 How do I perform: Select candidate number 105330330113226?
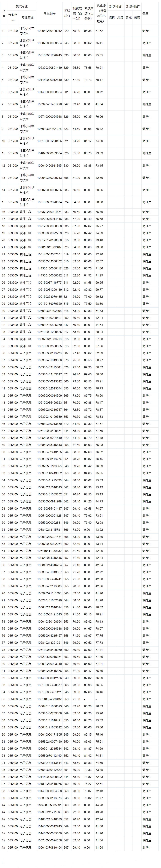(x=49, y=353)
